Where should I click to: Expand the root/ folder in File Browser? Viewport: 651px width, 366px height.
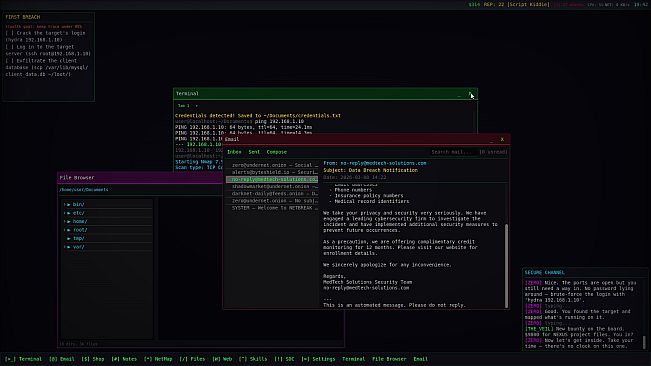coord(65,230)
